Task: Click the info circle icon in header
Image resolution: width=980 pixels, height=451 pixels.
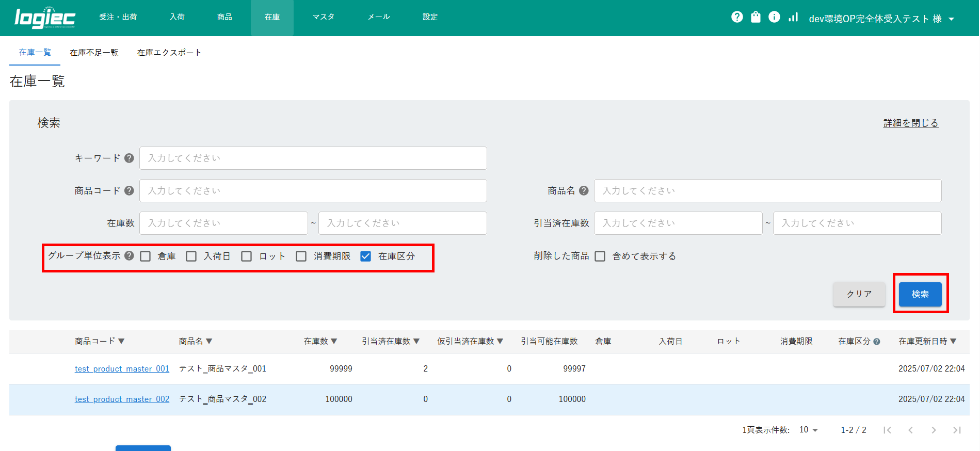Action: pyautogui.click(x=774, y=17)
